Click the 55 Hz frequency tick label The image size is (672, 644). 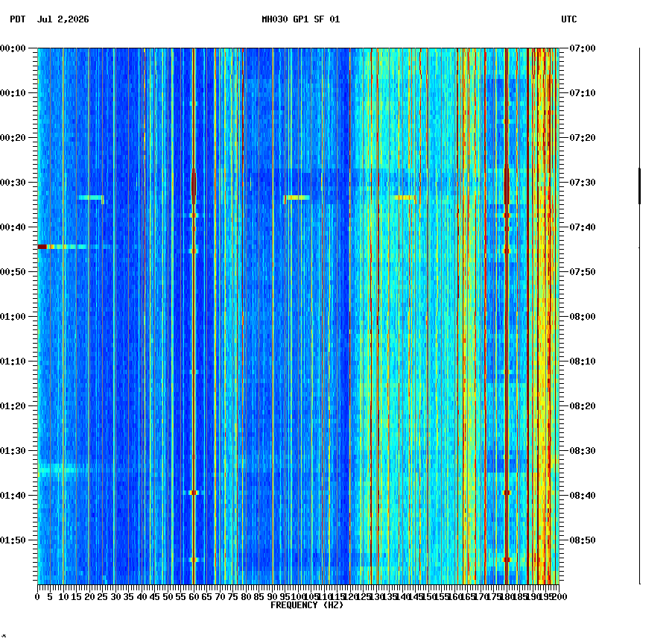pos(180,597)
